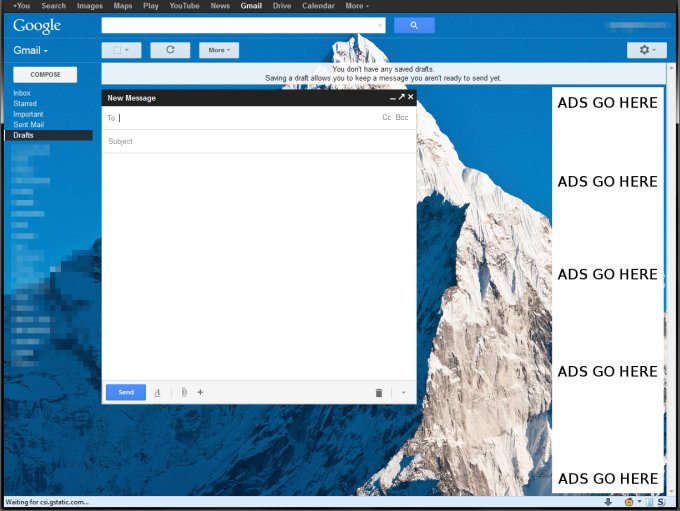Open the Gmail product switcher dropdown
The height and width of the screenshot is (511, 680).
31,50
